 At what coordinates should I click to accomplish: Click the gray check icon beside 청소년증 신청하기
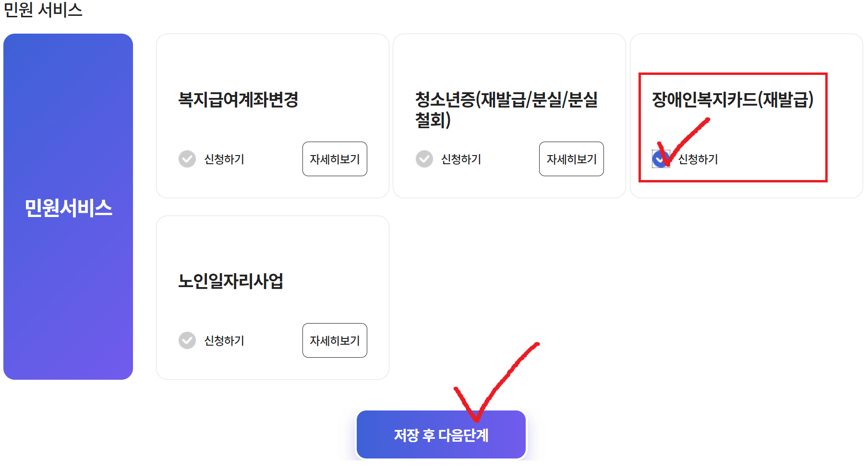424,159
